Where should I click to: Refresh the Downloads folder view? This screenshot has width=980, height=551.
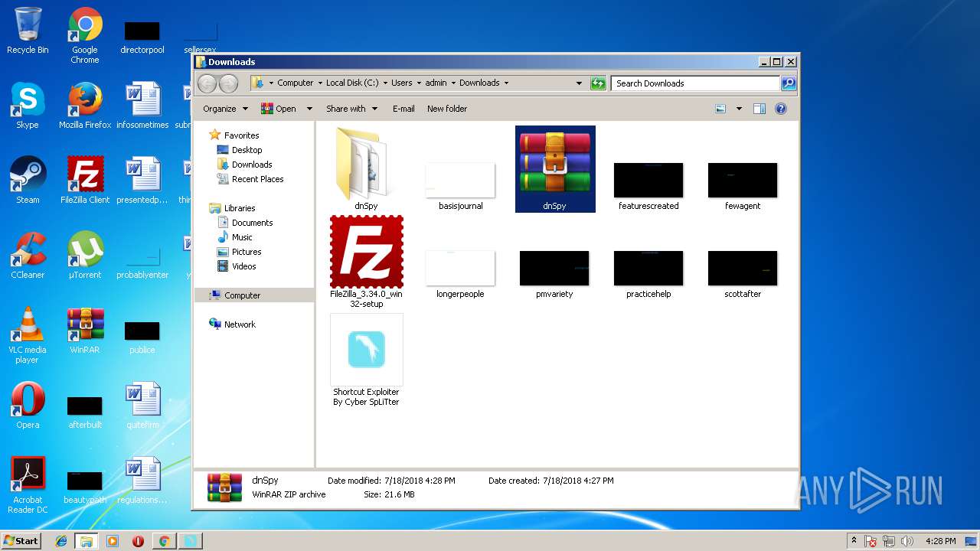pyautogui.click(x=598, y=83)
